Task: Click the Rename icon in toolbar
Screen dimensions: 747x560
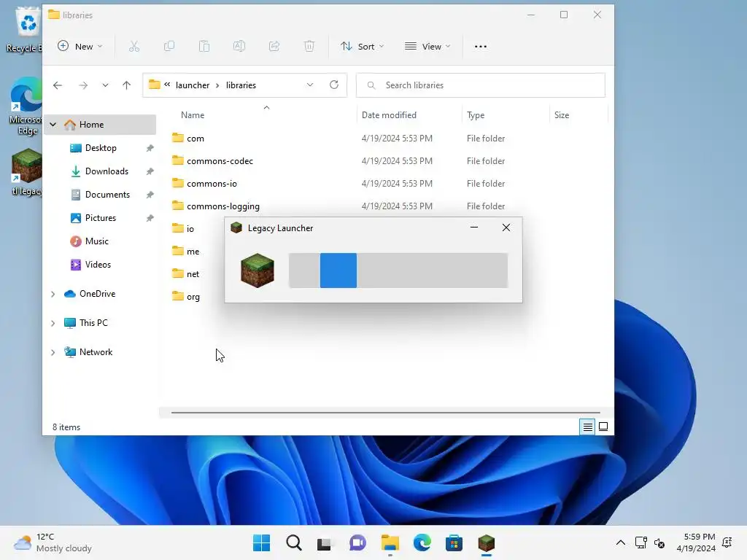Action: point(239,46)
